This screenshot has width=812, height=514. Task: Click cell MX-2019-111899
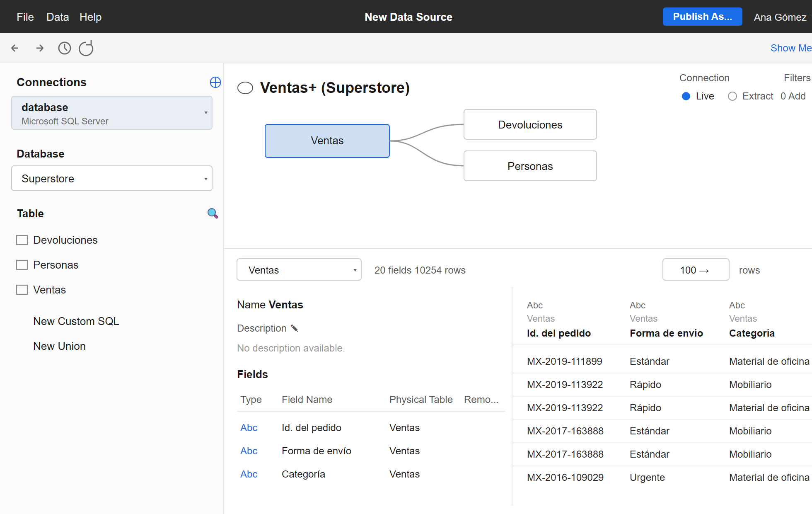pos(565,361)
